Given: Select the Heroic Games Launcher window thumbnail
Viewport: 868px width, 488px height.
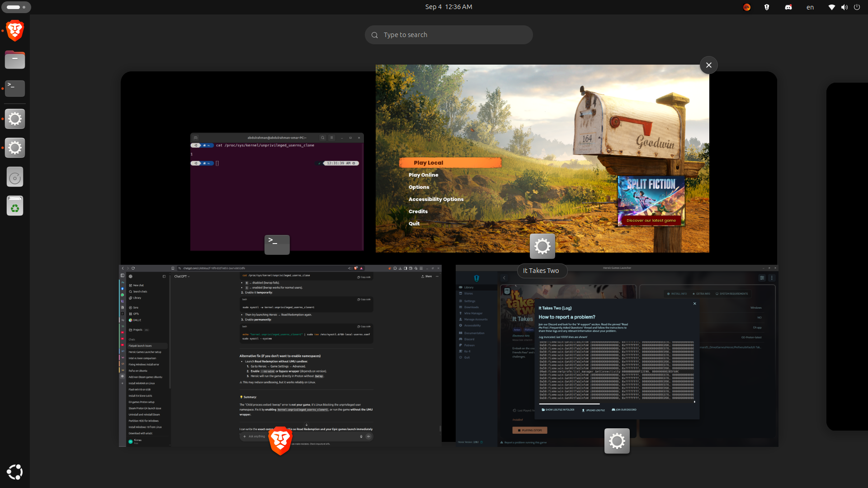Looking at the screenshot, I should pyautogui.click(x=617, y=356).
